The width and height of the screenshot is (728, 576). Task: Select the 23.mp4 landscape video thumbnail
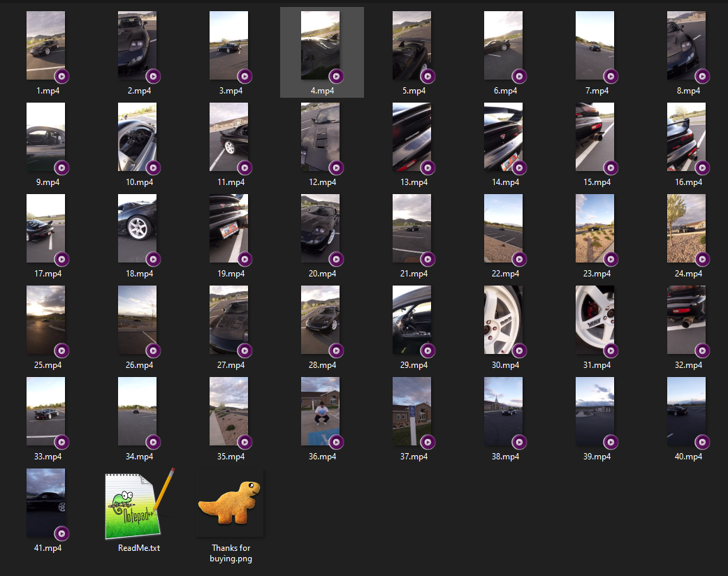pos(595,228)
